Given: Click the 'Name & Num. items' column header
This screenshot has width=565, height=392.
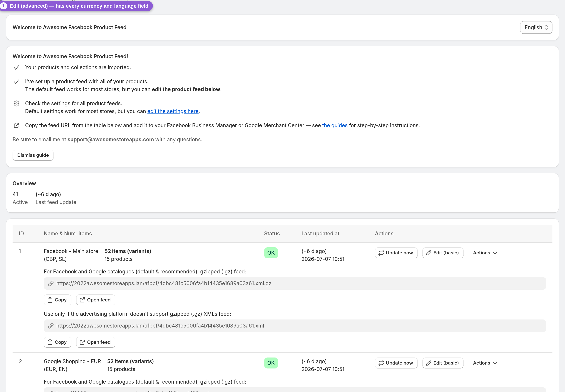Looking at the screenshot, I should pyautogui.click(x=68, y=234).
